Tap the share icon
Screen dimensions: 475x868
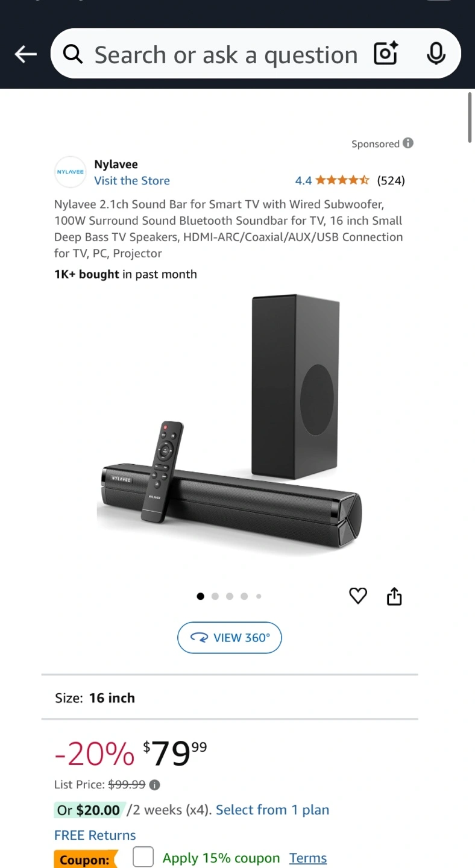point(394,596)
